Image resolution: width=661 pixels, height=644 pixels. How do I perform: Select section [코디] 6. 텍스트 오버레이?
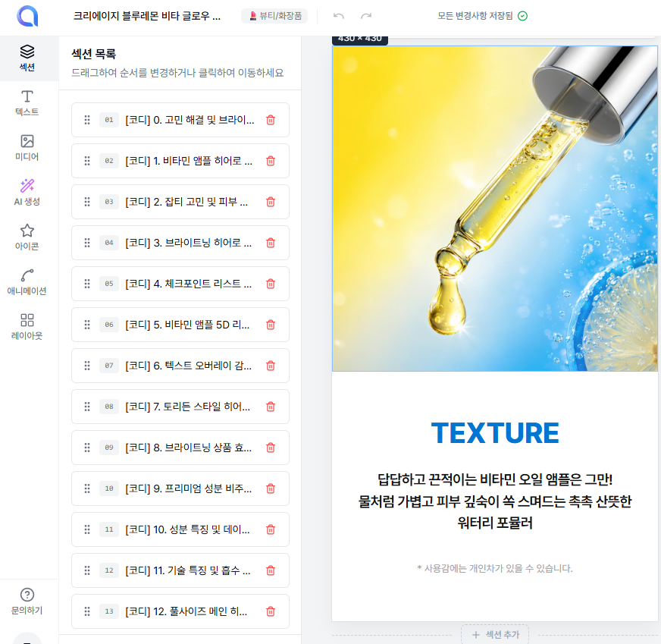180,365
